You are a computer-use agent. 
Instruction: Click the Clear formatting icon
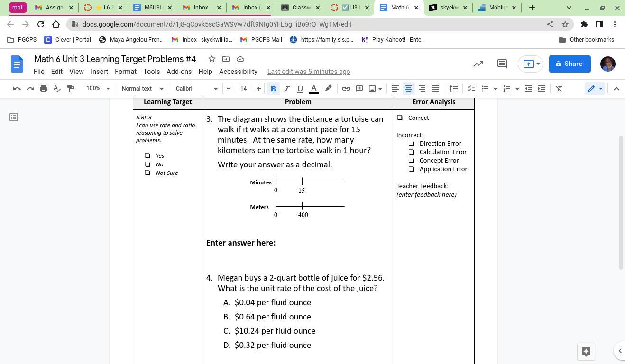pyautogui.click(x=559, y=89)
